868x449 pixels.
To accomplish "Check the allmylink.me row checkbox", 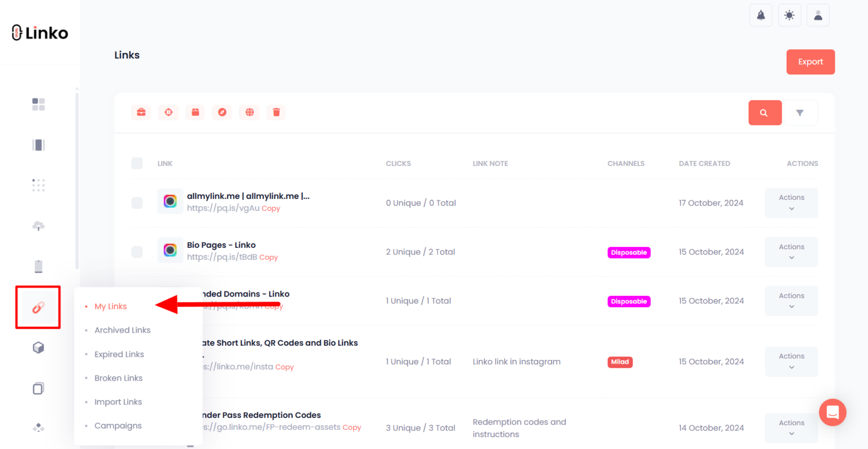I will tap(137, 203).
